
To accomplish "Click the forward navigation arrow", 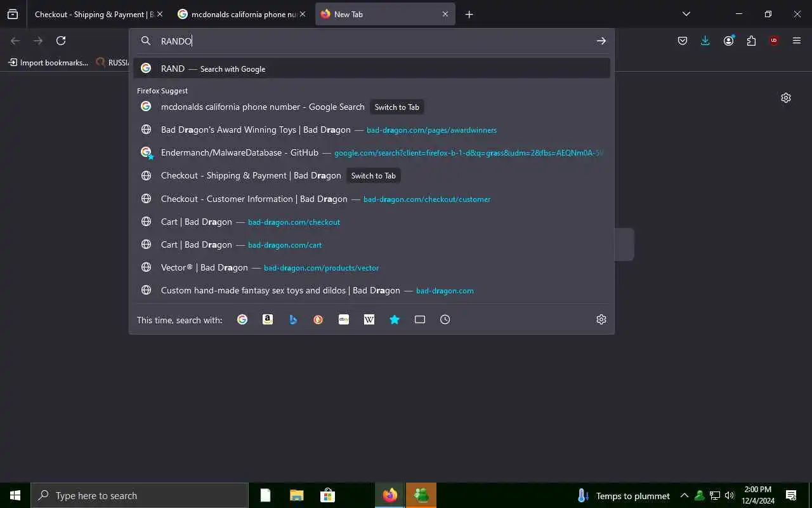I will 38,41.
